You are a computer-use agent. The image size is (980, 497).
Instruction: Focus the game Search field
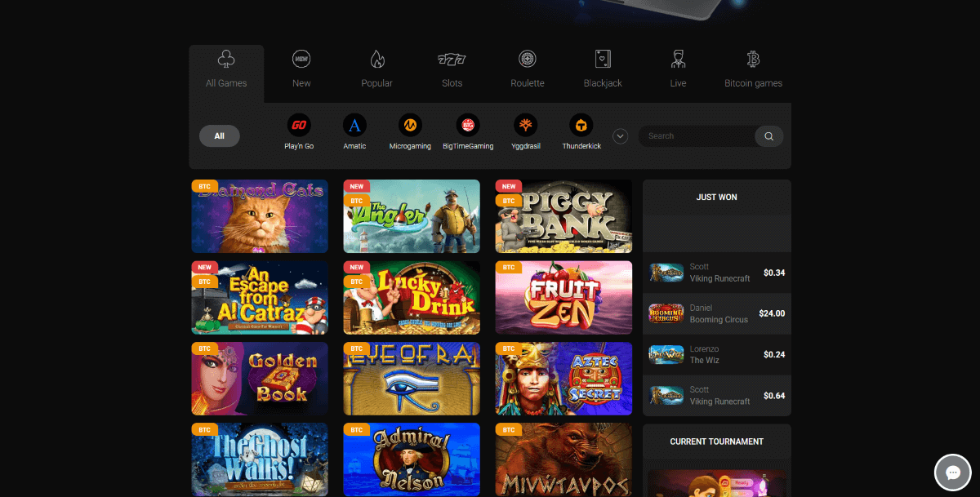pos(697,136)
